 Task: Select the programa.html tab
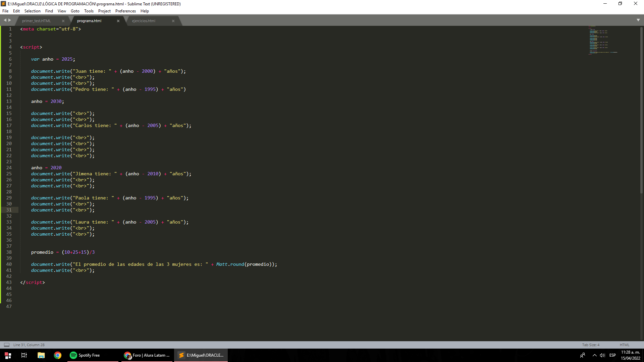[89, 21]
